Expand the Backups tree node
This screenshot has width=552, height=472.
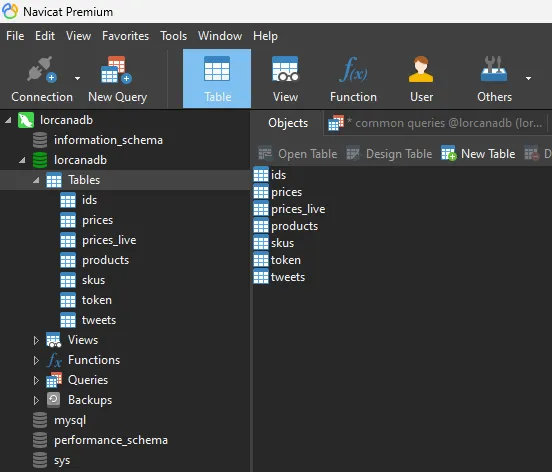click(x=36, y=401)
